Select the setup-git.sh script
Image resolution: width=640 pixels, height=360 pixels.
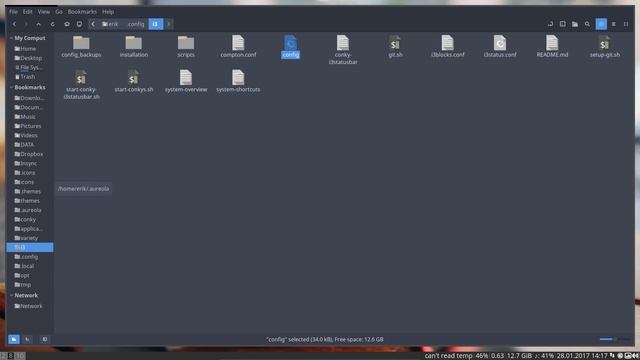click(604, 47)
